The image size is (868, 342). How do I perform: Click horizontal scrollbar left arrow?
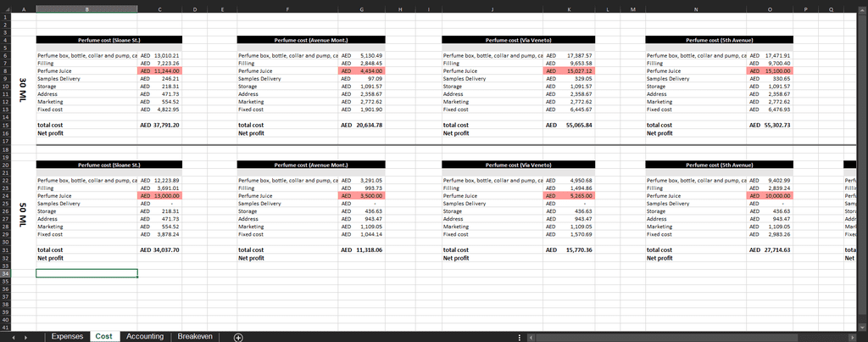point(531,337)
